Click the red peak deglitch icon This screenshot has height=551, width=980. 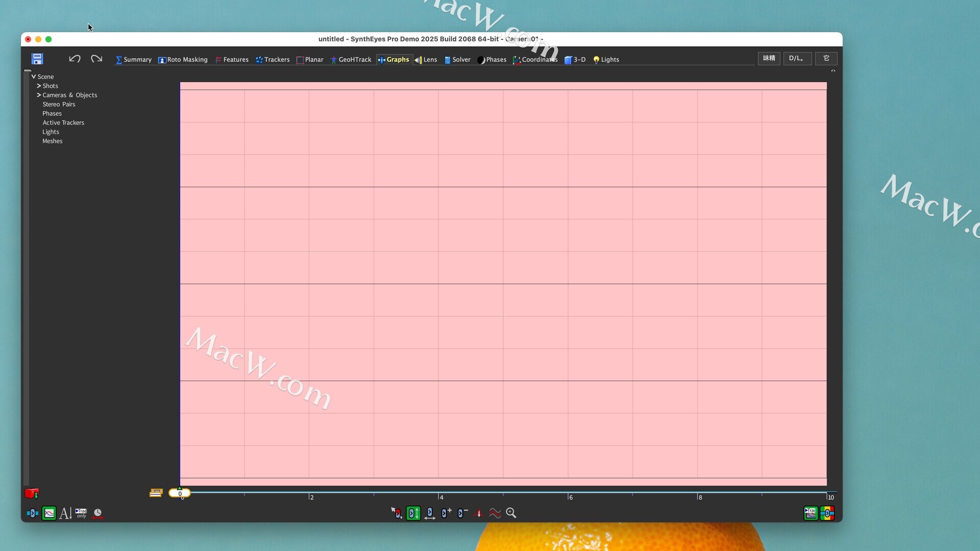(x=478, y=513)
